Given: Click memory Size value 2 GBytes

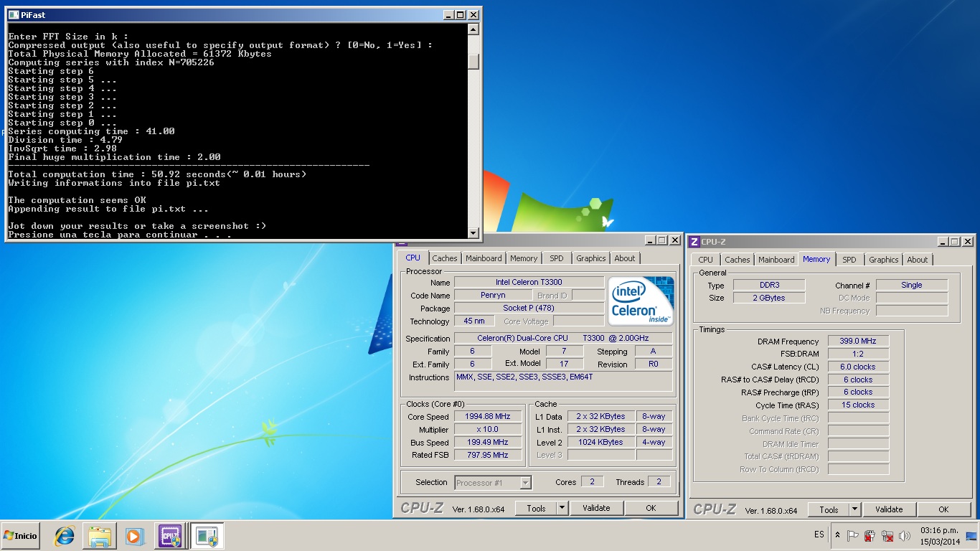Looking at the screenshot, I should pos(769,298).
